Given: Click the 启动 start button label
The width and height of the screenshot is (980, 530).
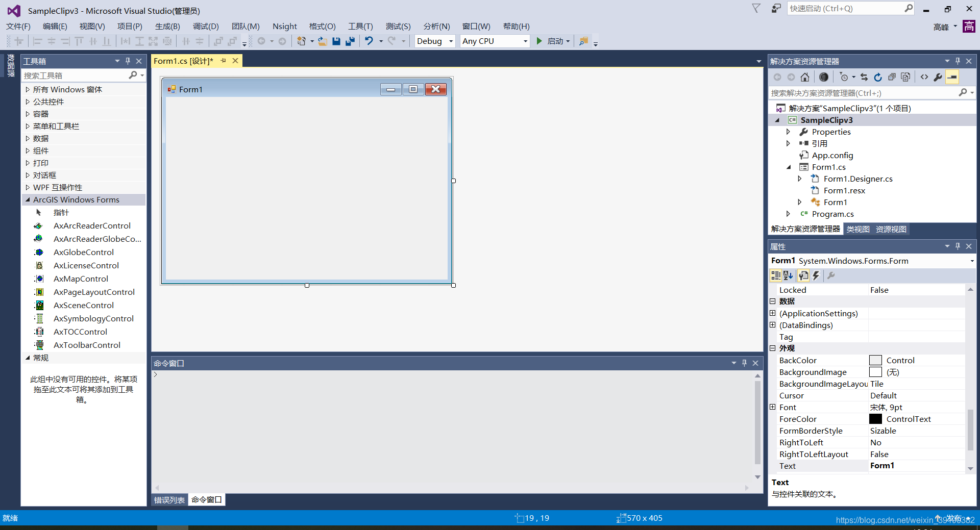Looking at the screenshot, I should point(555,41).
